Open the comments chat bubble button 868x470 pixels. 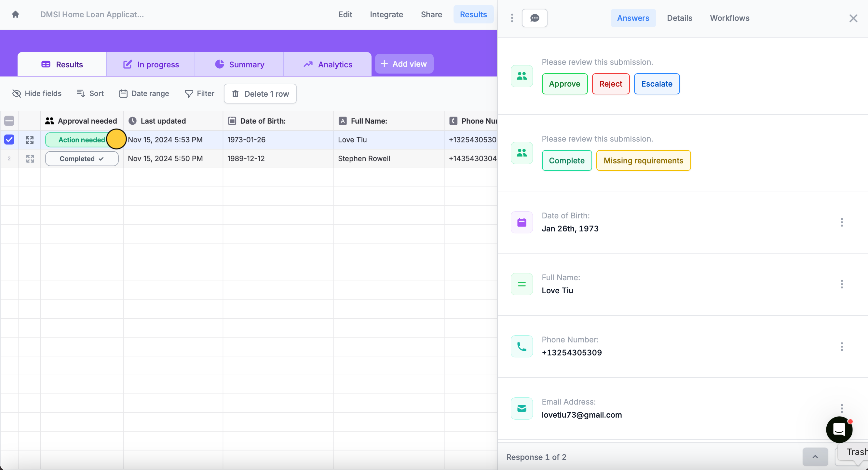(535, 18)
